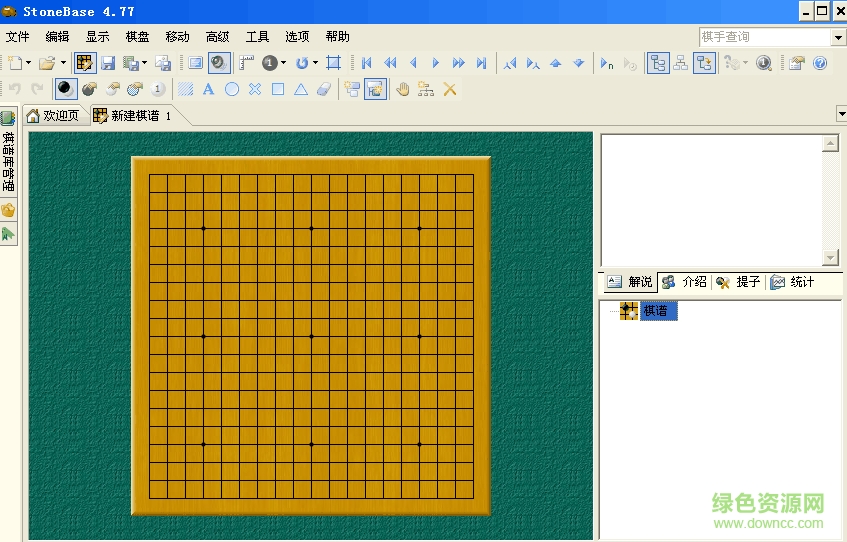Jump to first move with the navigation icon
The height and width of the screenshot is (542, 847).
click(x=367, y=63)
